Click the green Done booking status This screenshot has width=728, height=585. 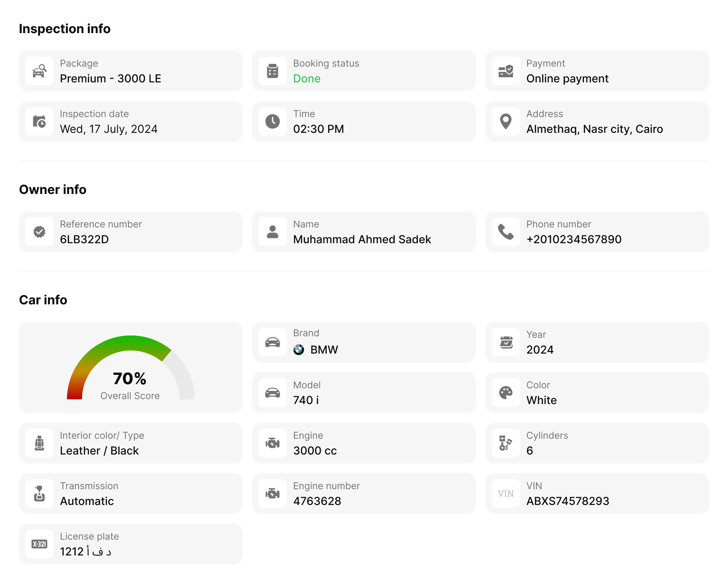click(x=307, y=78)
